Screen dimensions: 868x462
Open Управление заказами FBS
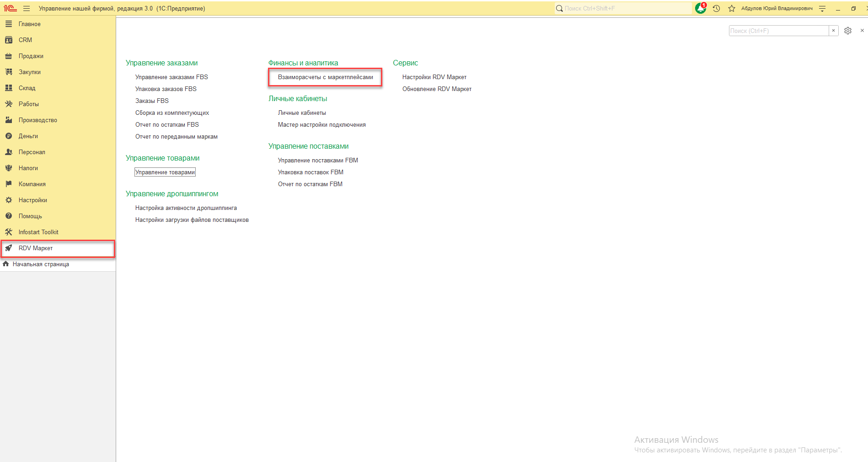(x=171, y=77)
